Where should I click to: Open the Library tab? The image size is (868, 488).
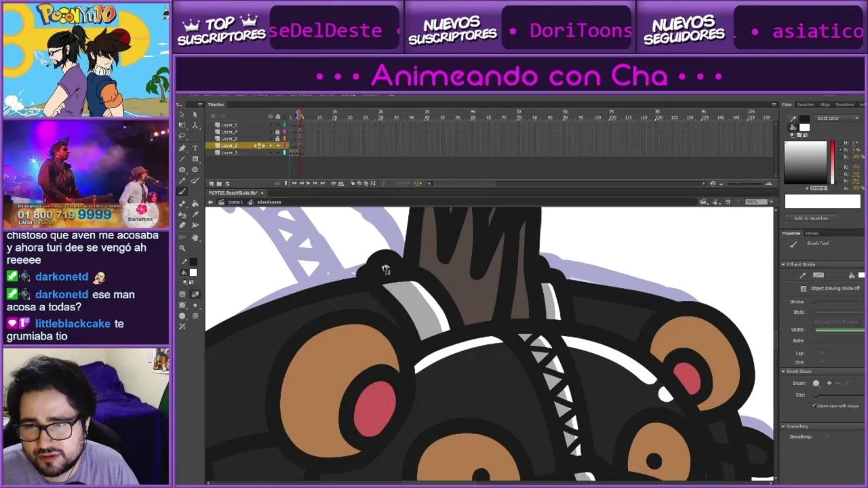pyautogui.click(x=812, y=233)
